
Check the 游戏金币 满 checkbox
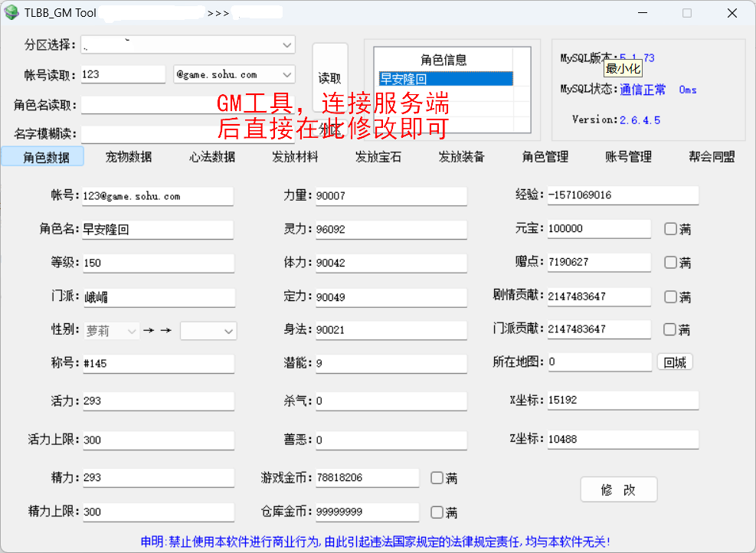coord(437,478)
